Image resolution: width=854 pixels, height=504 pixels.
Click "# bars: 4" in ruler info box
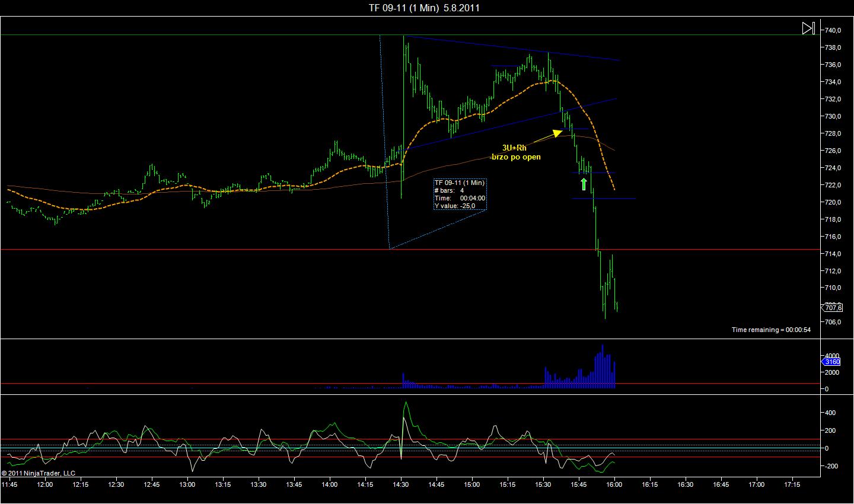450,190
